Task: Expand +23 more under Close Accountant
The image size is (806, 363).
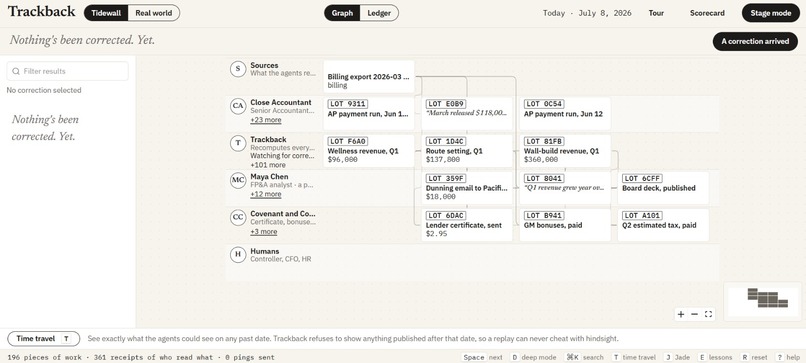Action: coord(266,120)
